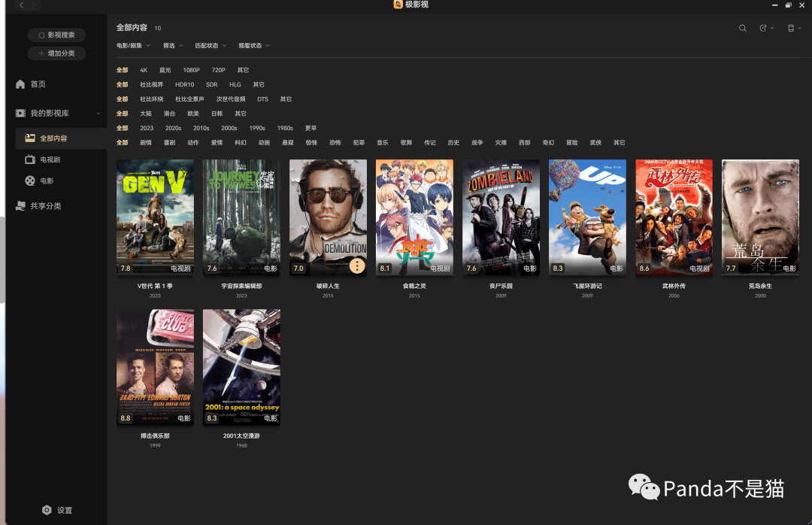Go forward with the right arrow
Screen dimensions: 812x525
34,5
